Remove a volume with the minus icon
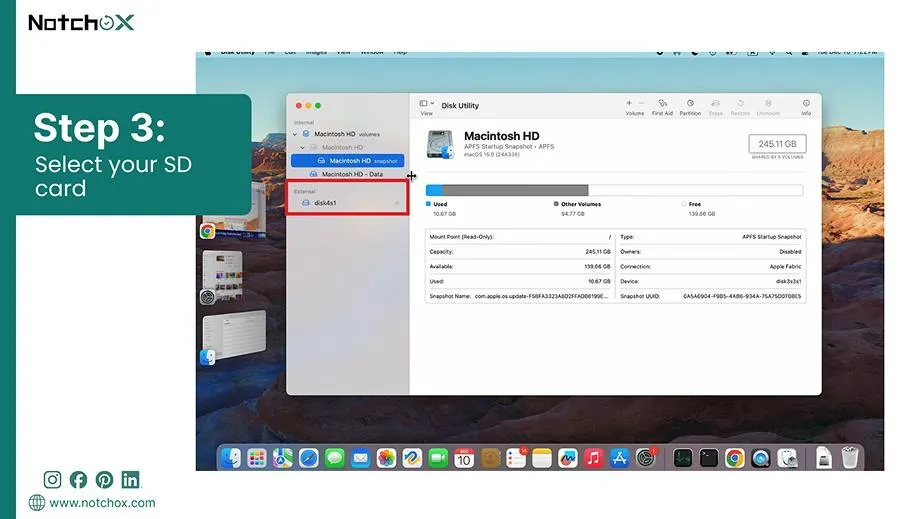 [641, 103]
